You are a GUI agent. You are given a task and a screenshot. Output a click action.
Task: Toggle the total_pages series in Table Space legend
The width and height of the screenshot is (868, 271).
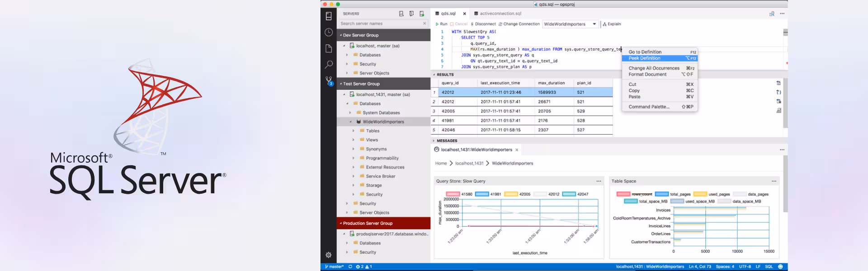[x=673, y=194]
